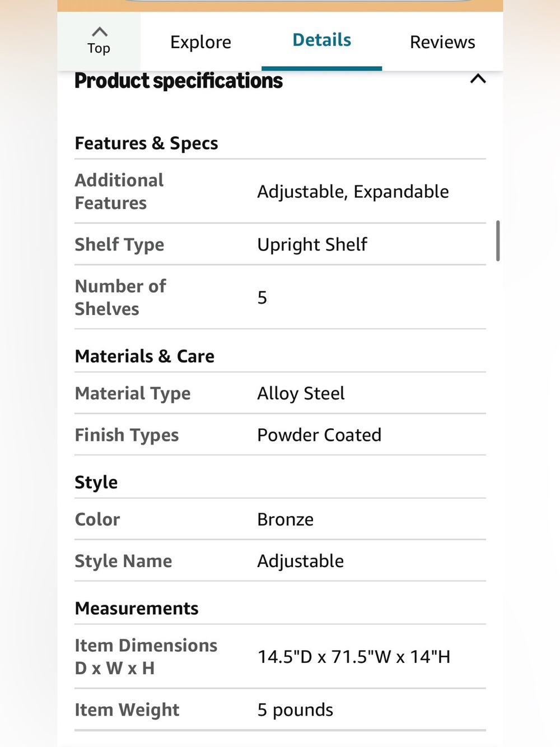Switch to the Reviews tab
Image resolution: width=560 pixels, height=747 pixels.
click(442, 42)
